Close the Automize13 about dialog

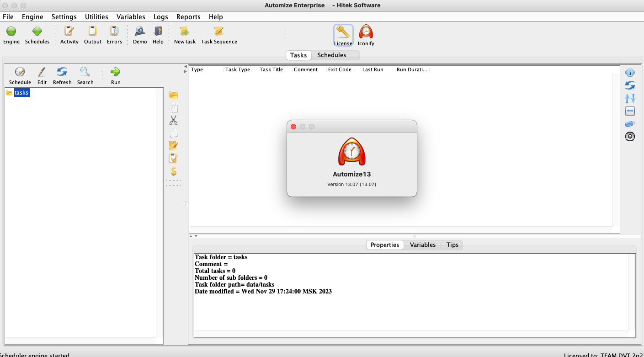point(293,127)
